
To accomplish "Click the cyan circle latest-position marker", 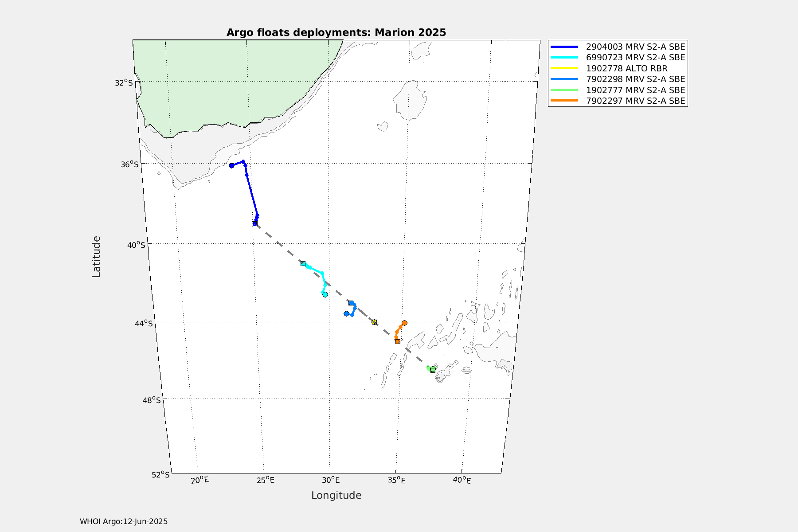I will [325, 294].
